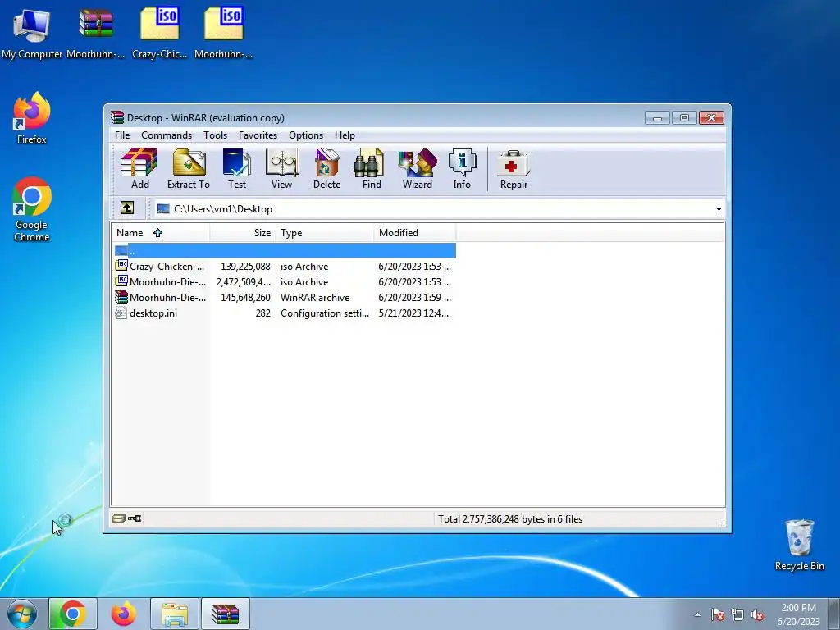840x630 pixels.
Task: Click status bar total bytes text
Action: click(510, 518)
